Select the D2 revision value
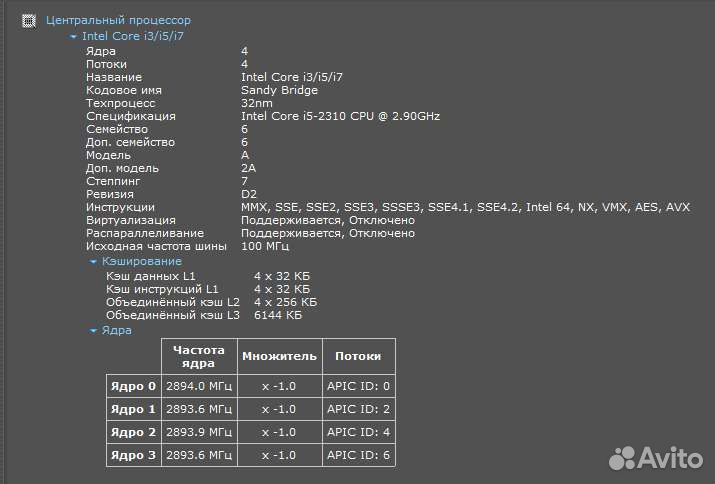 tap(249, 194)
